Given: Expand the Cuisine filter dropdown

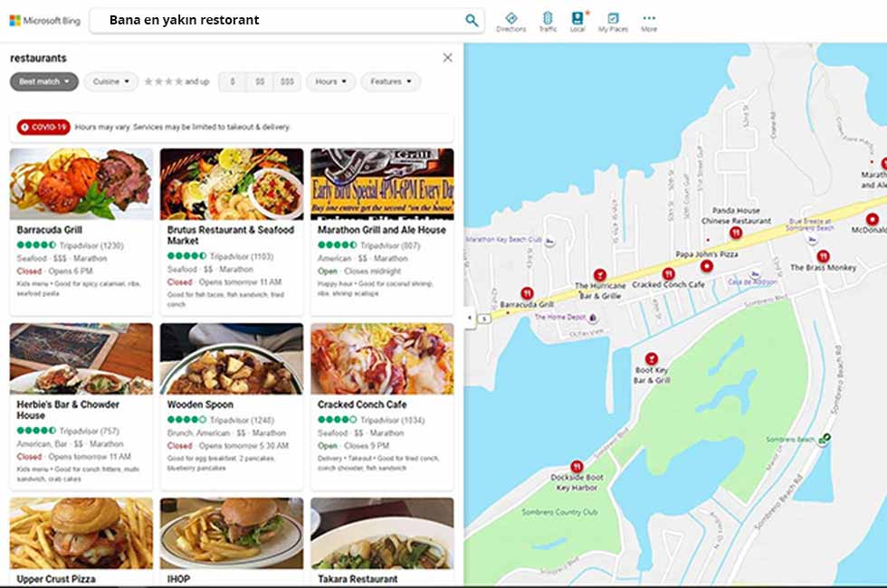Looking at the screenshot, I should (110, 81).
